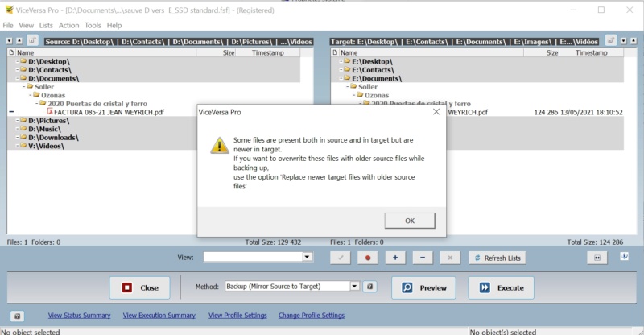Screen dimensions: 644x335
Task: Sort target list by Timestamp column header
Action: click(x=591, y=52)
